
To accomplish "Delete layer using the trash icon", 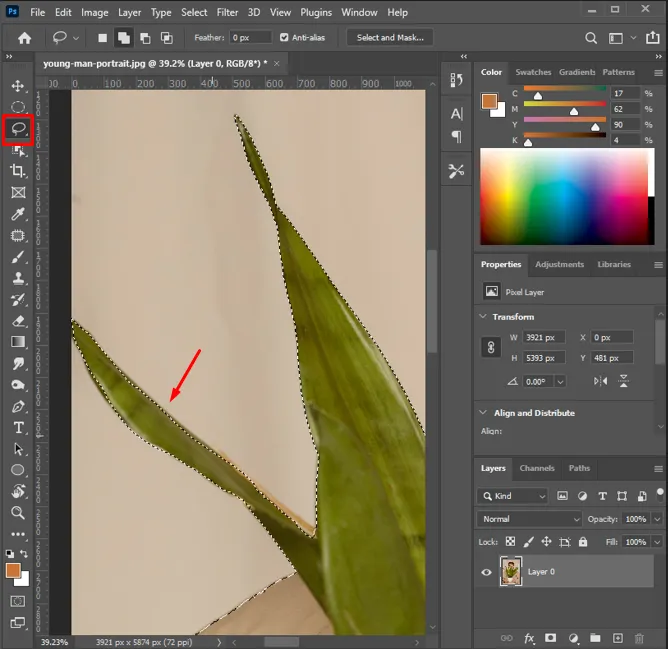I will click(639, 638).
